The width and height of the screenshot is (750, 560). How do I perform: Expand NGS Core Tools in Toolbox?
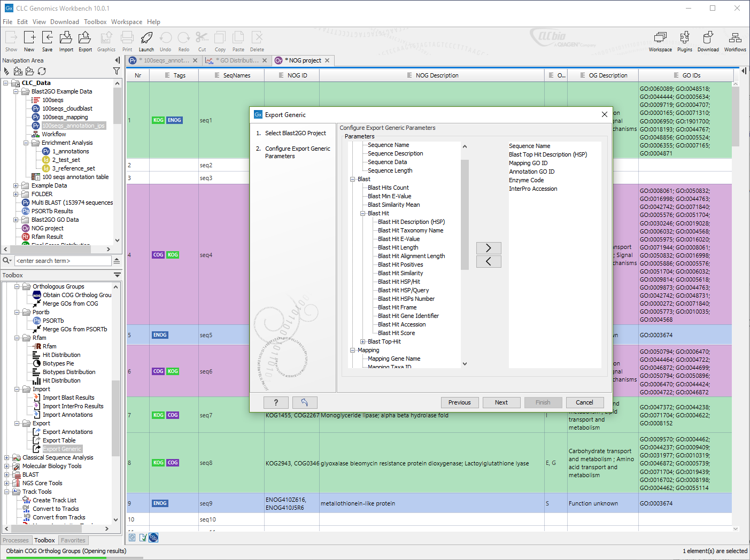point(7,483)
